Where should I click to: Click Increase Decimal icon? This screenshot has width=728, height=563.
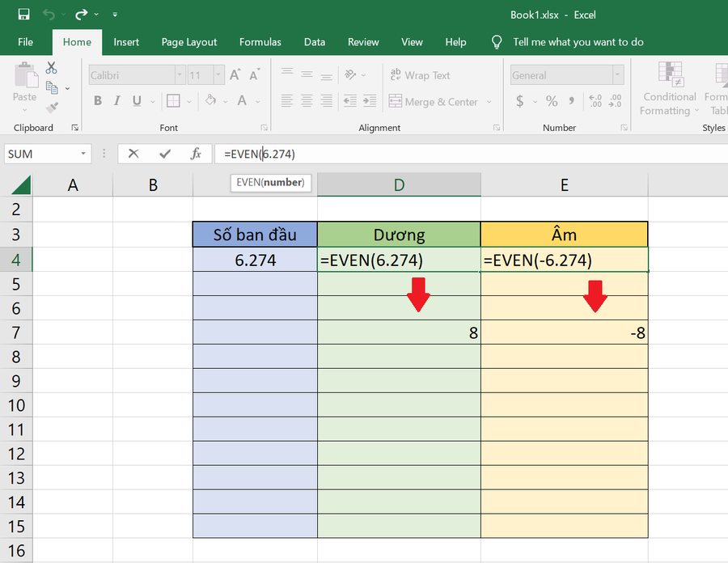[x=595, y=100]
